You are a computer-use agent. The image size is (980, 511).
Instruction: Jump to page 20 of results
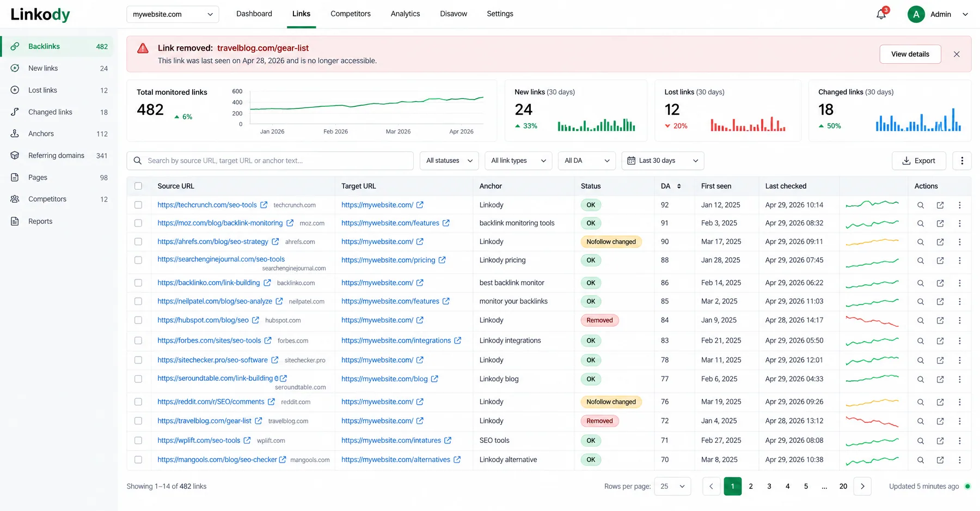[843, 486]
